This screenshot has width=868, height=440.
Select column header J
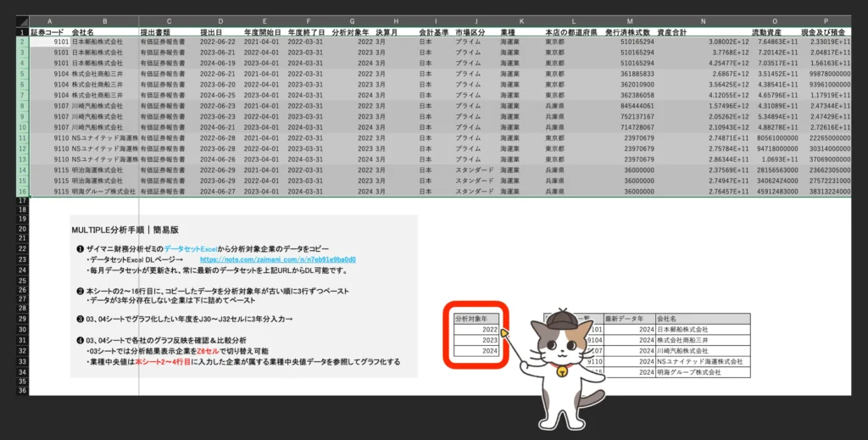[476, 21]
